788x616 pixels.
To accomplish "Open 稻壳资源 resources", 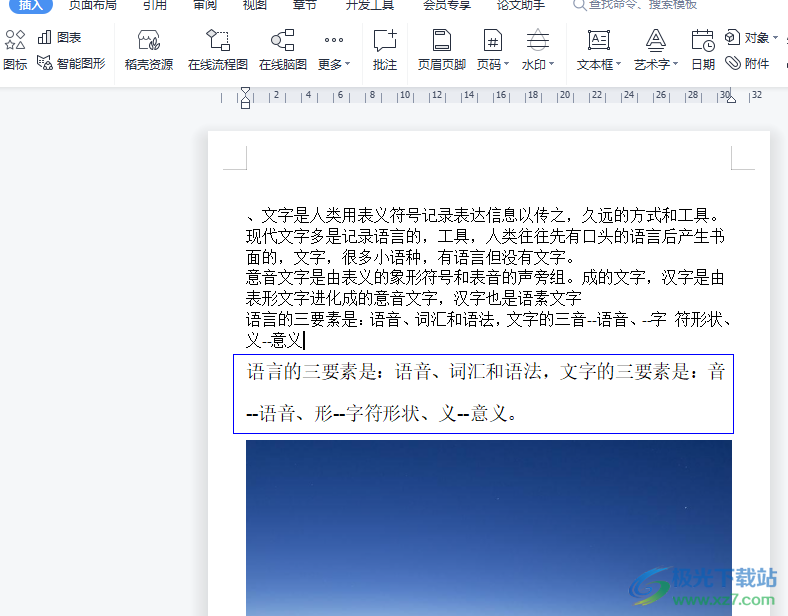I will coord(149,50).
